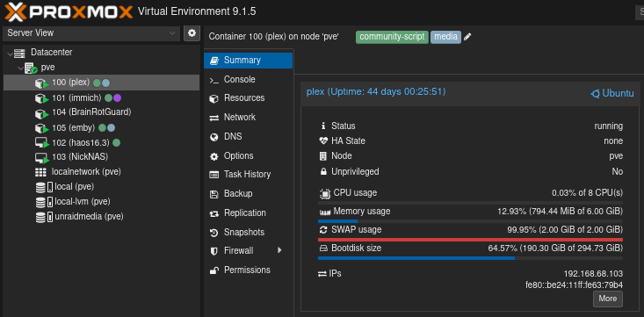The height and width of the screenshot is (317, 644).
Task: Click the Bootdisk size drive icon
Action: click(x=323, y=249)
